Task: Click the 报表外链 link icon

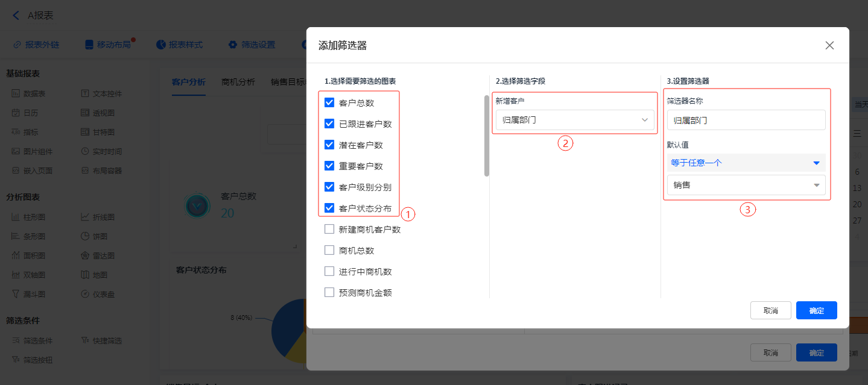Action: 17,45
